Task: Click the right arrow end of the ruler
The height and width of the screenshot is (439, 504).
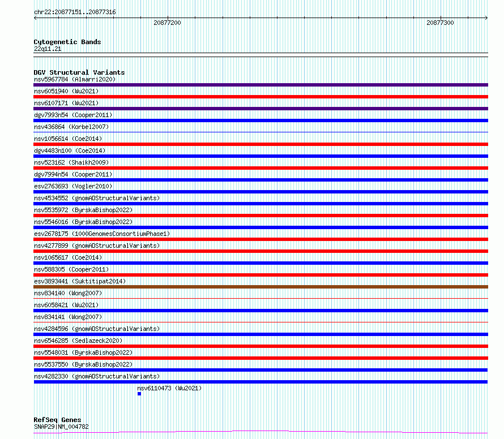Action: [486, 18]
